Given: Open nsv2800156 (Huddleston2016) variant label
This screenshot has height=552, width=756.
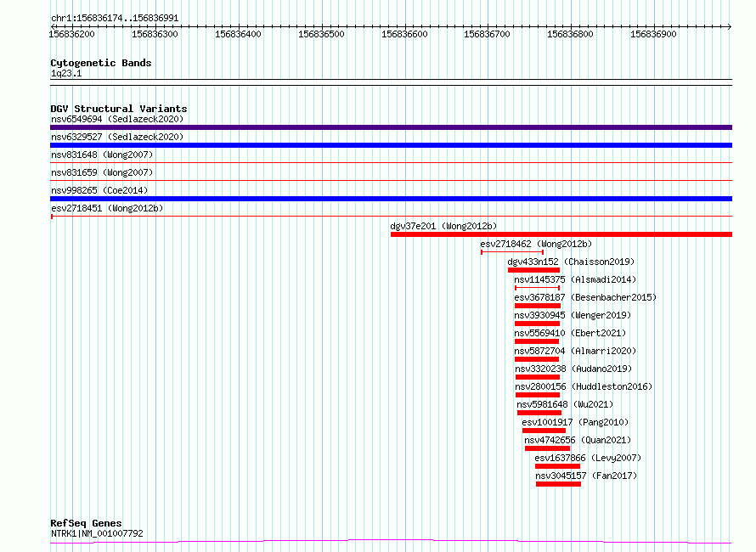Looking at the screenshot, I should click(x=584, y=386).
